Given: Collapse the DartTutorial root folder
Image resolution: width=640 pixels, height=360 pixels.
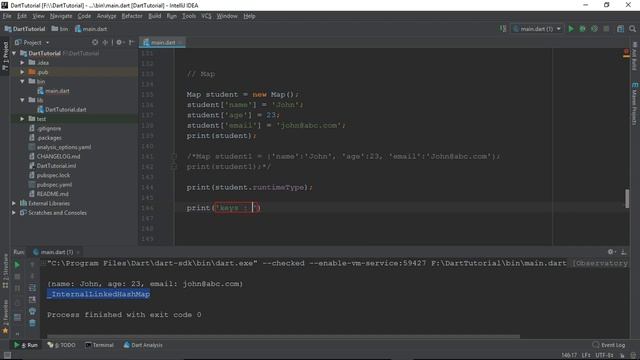Looking at the screenshot, I should (x=14, y=53).
